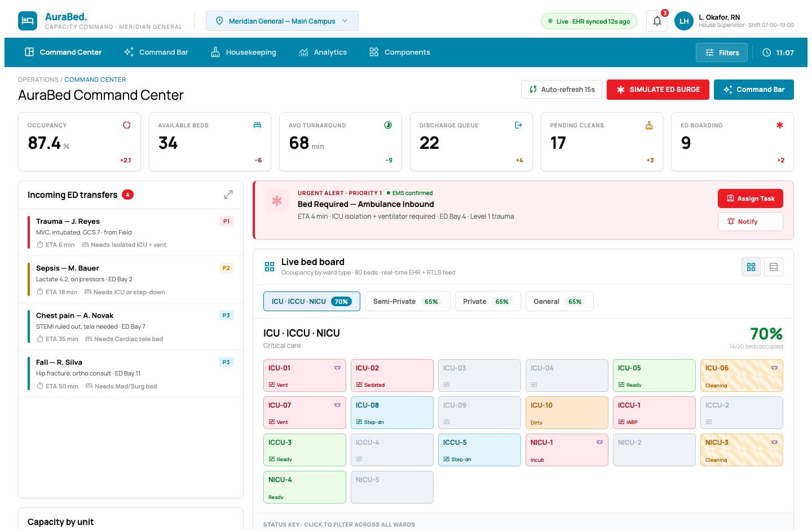Screen dimensions: 812x530
Task: Open the Components tab
Action: coord(399,52)
